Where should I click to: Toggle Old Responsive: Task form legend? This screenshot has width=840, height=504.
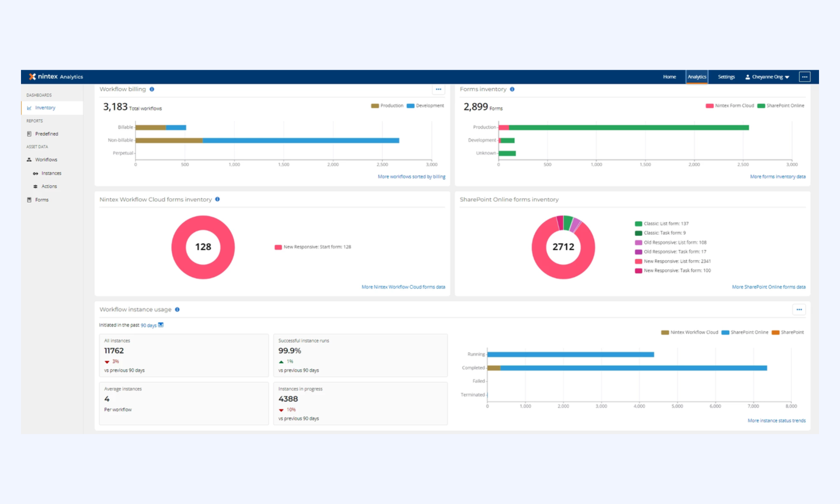pos(671,252)
